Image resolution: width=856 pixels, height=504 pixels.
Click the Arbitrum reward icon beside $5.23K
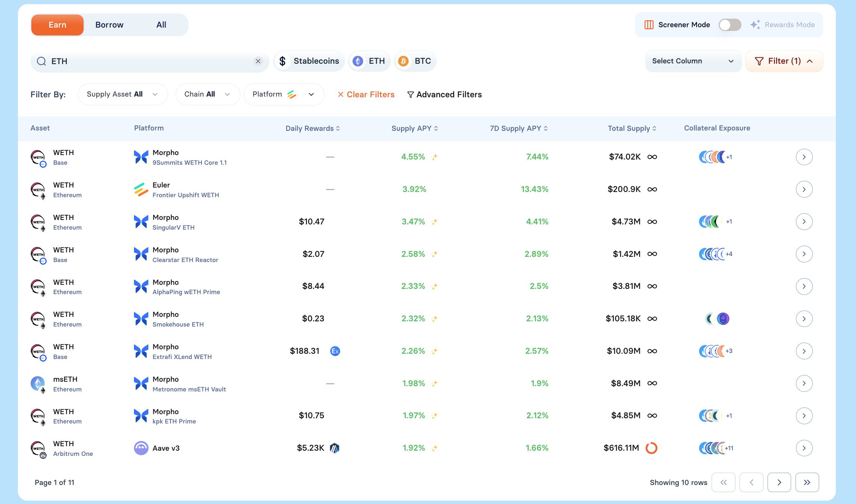pyautogui.click(x=335, y=448)
